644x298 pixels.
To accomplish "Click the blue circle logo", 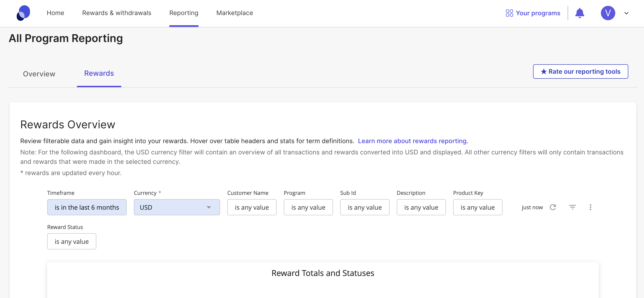I will [x=23, y=13].
